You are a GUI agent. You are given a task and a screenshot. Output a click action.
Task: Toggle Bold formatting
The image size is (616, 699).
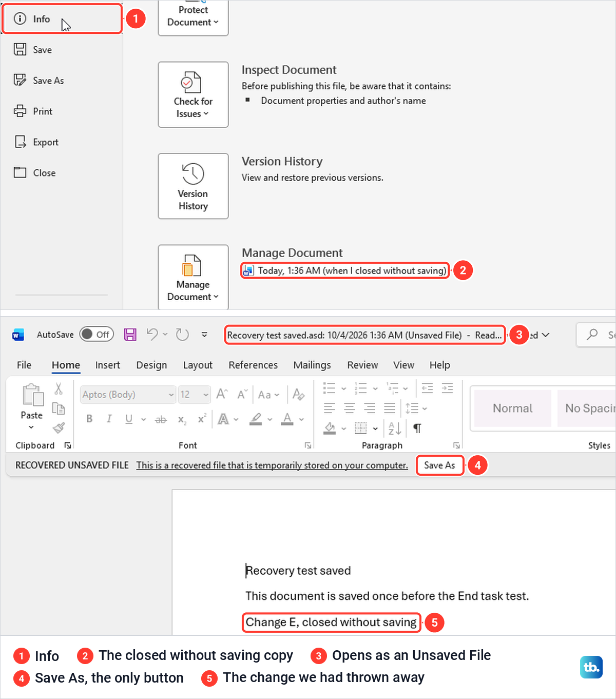point(89,419)
